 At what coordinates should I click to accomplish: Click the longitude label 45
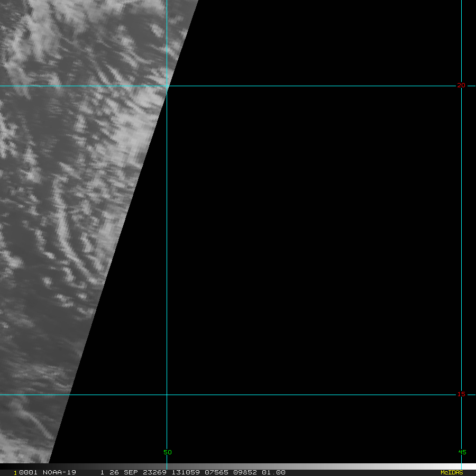click(462, 452)
